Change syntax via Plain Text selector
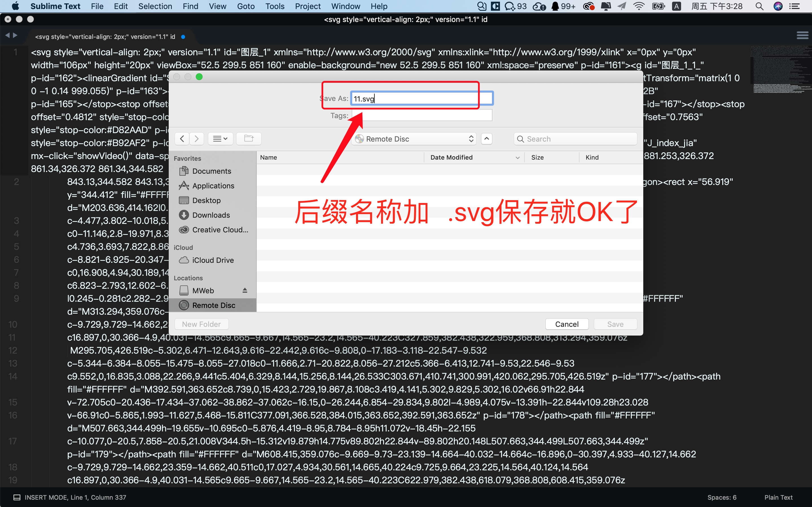Image resolution: width=812 pixels, height=507 pixels. [778, 497]
